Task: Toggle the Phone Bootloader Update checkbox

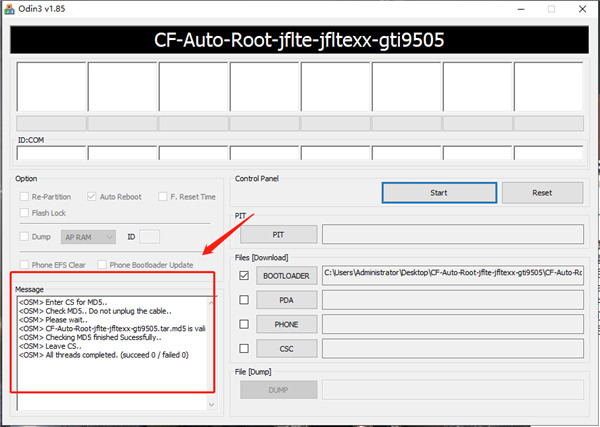Action: (102, 265)
